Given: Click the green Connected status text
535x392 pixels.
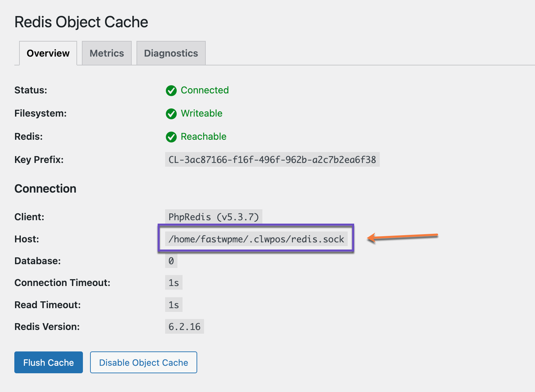Looking at the screenshot, I should click(205, 90).
